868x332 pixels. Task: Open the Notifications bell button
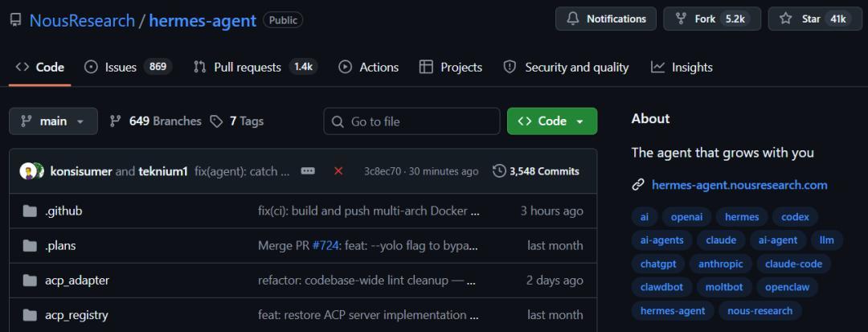point(606,18)
